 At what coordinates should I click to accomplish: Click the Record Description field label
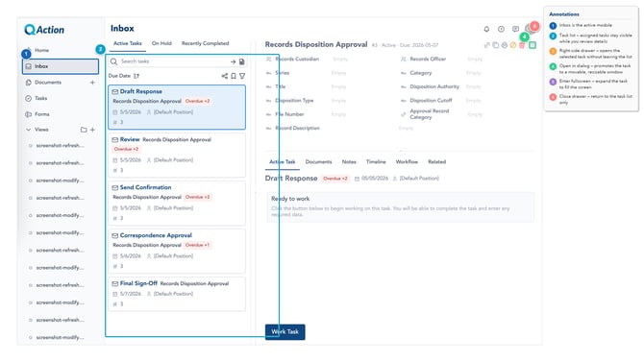coord(297,128)
